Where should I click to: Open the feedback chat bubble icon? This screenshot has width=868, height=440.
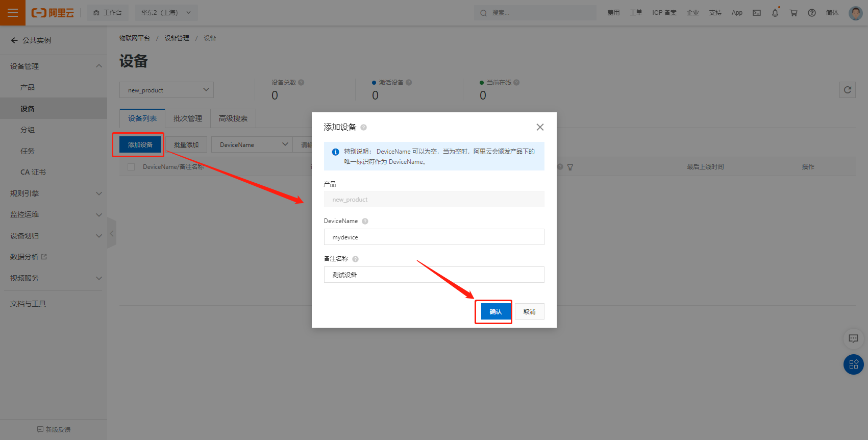853,338
